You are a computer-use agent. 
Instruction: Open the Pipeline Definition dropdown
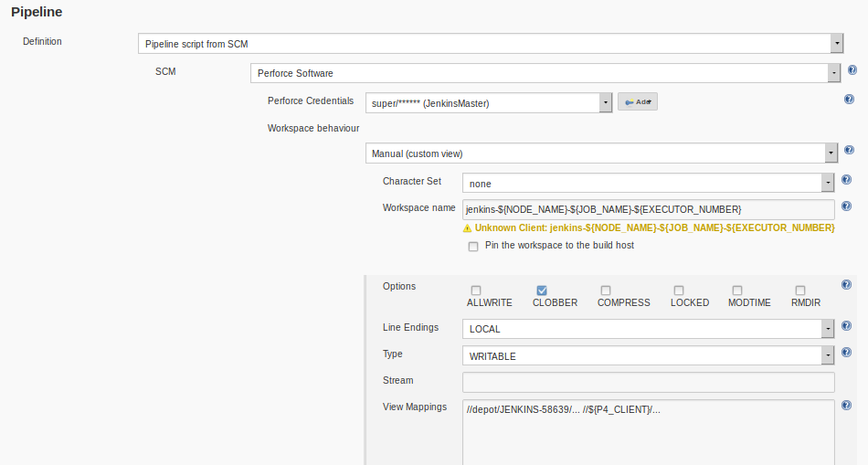tap(491, 44)
